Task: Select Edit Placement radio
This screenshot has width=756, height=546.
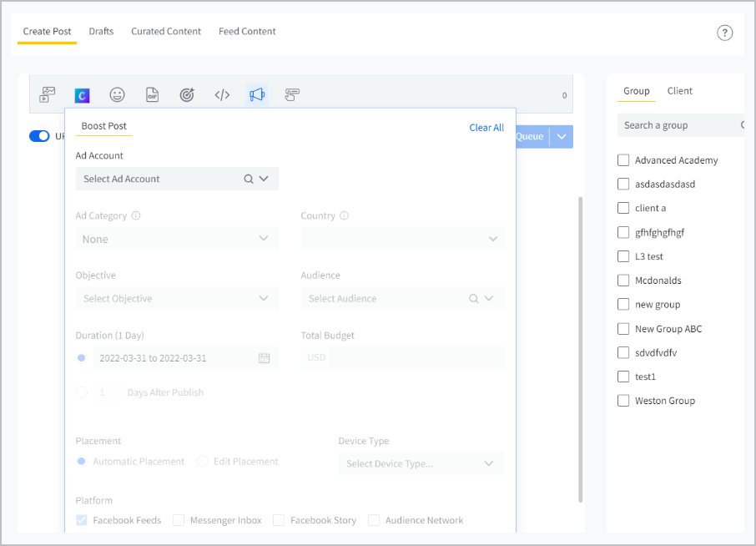Action: 203,461
